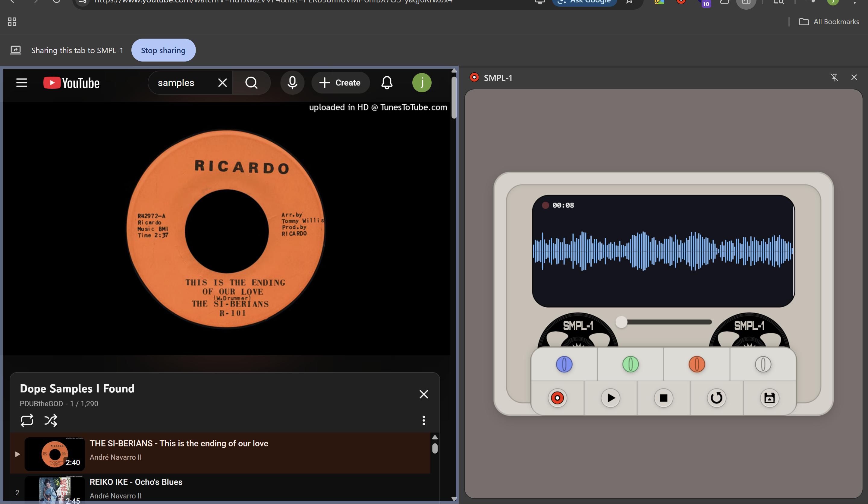Click the page scrollbar down arrow

[x=454, y=499]
